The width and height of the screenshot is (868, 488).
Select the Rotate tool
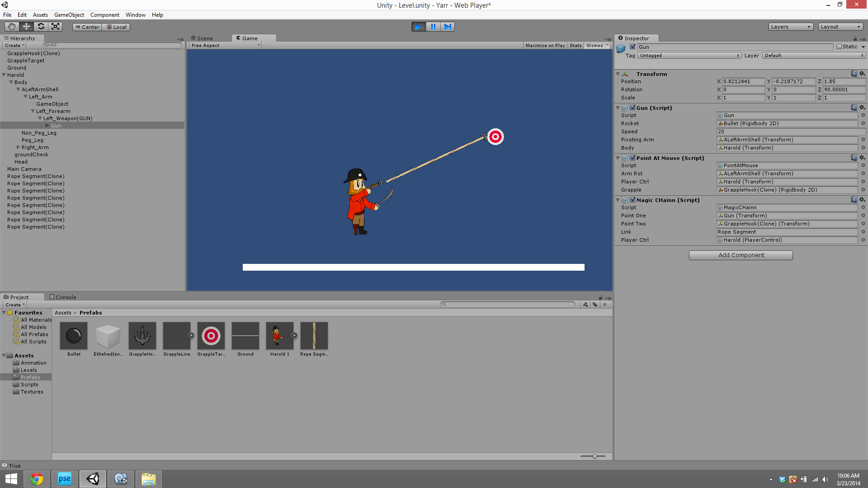click(x=41, y=27)
